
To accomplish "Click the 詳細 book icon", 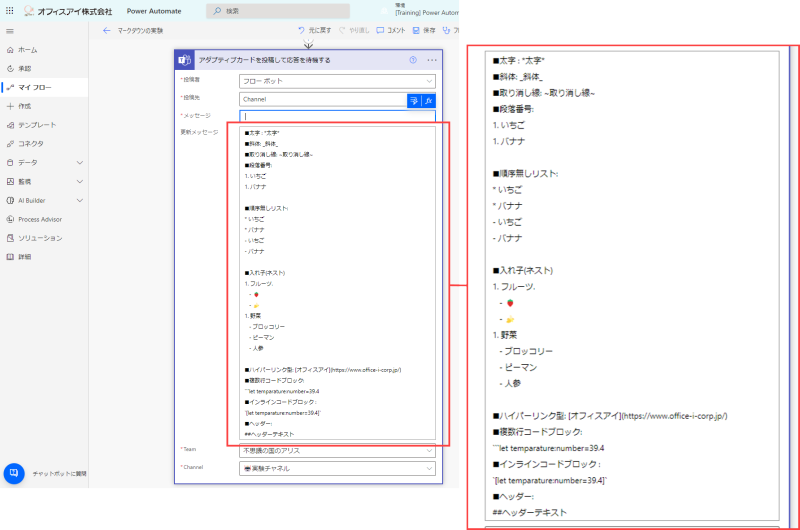I will coord(10,257).
